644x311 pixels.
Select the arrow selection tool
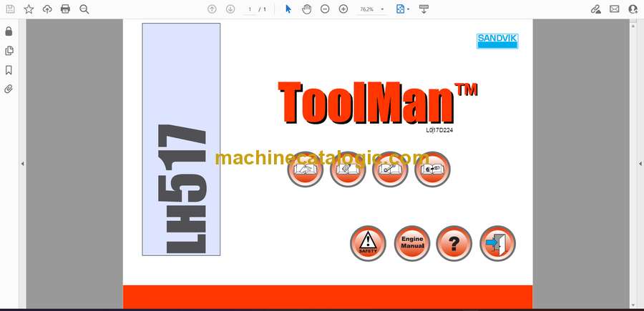pyautogui.click(x=288, y=9)
